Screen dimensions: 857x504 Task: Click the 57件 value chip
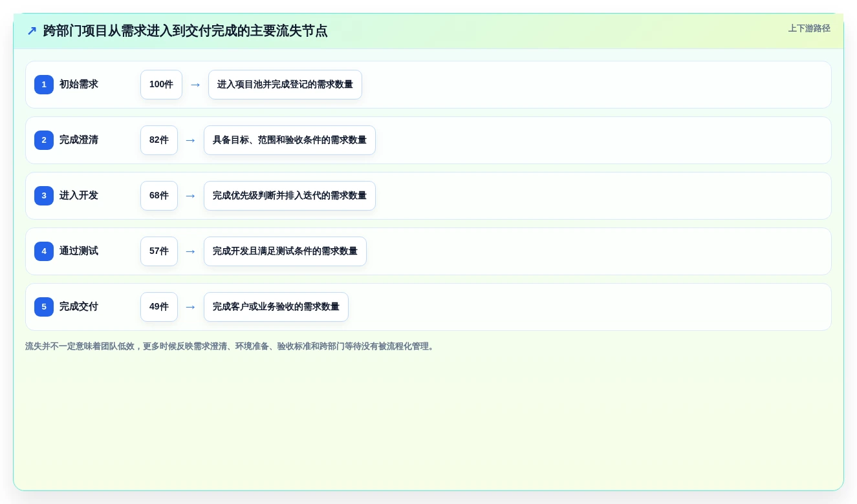159,251
